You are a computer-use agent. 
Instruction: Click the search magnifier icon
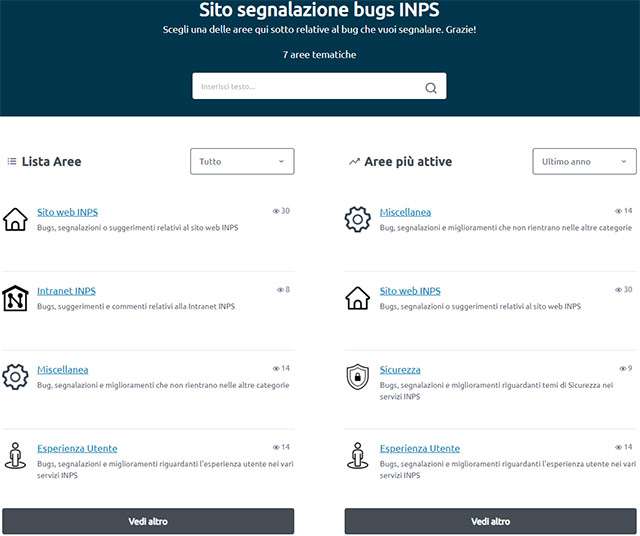point(431,88)
